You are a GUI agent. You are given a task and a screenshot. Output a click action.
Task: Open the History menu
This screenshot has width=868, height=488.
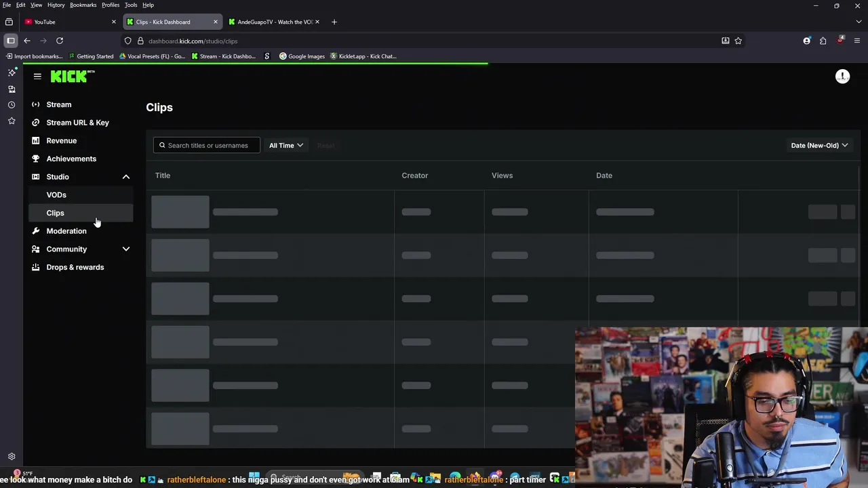(x=56, y=5)
